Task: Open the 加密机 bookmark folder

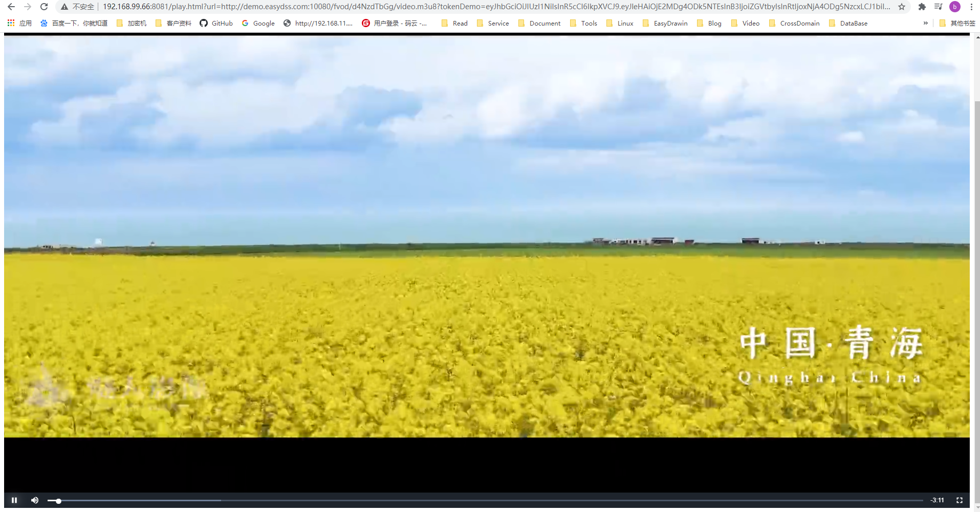Action: pyautogui.click(x=132, y=23)
